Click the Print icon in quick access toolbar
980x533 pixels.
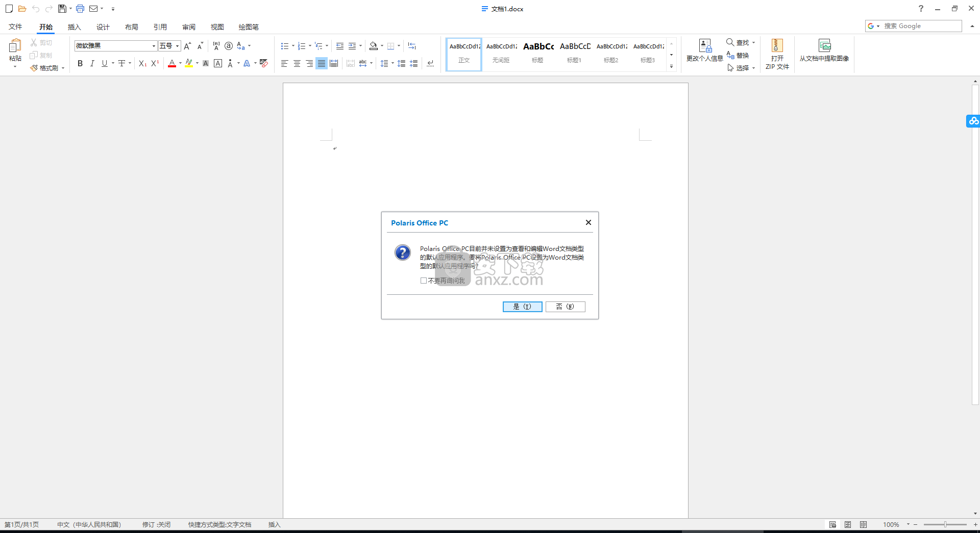pyautogui.click(x=80, y=9)
